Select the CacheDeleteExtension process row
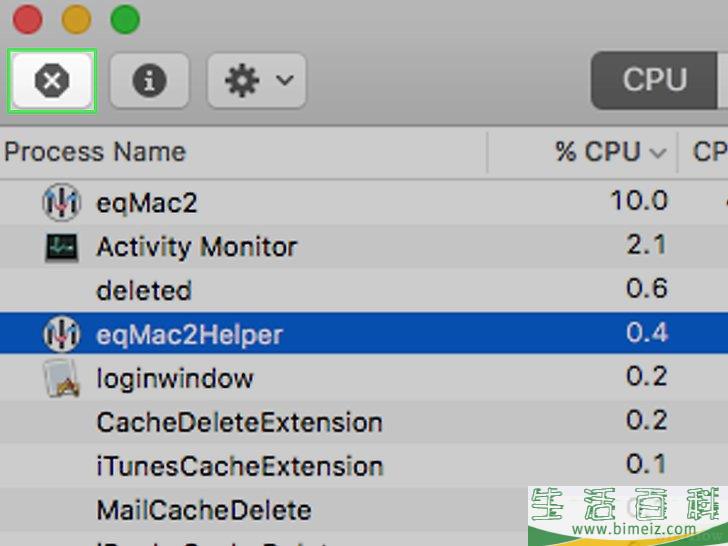 tap(364, 422)
